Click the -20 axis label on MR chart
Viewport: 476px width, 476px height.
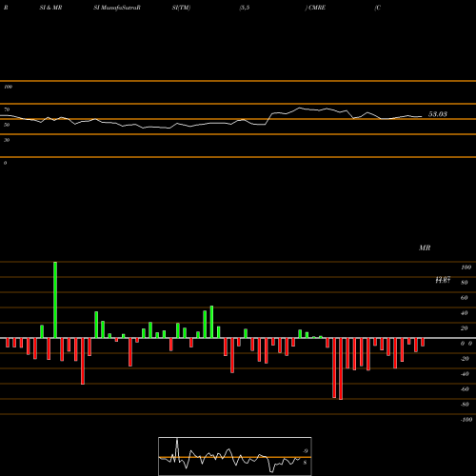(465, 359)
